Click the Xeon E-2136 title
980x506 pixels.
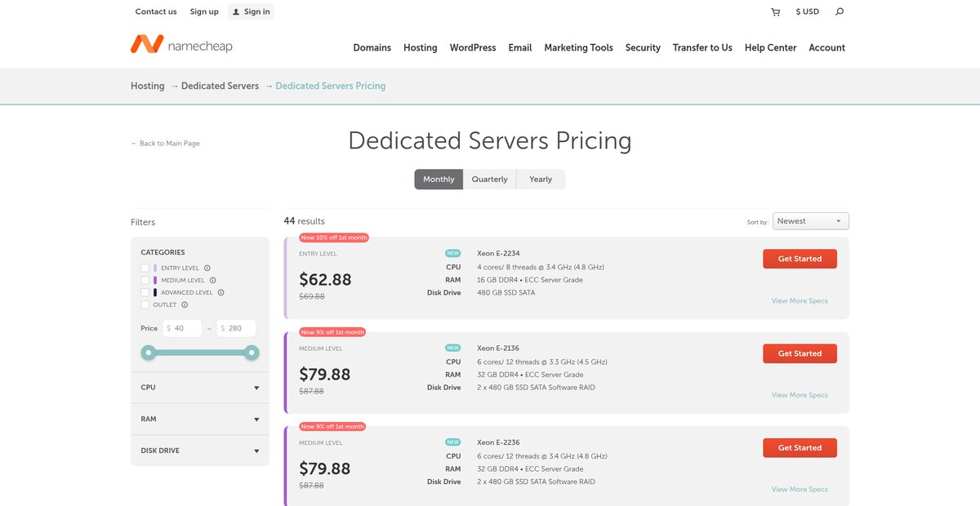click(498, 348)
